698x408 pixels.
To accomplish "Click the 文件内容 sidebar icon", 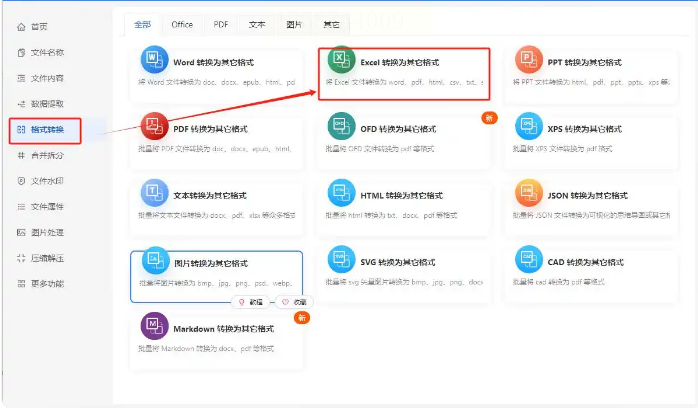I will (21, 78).
